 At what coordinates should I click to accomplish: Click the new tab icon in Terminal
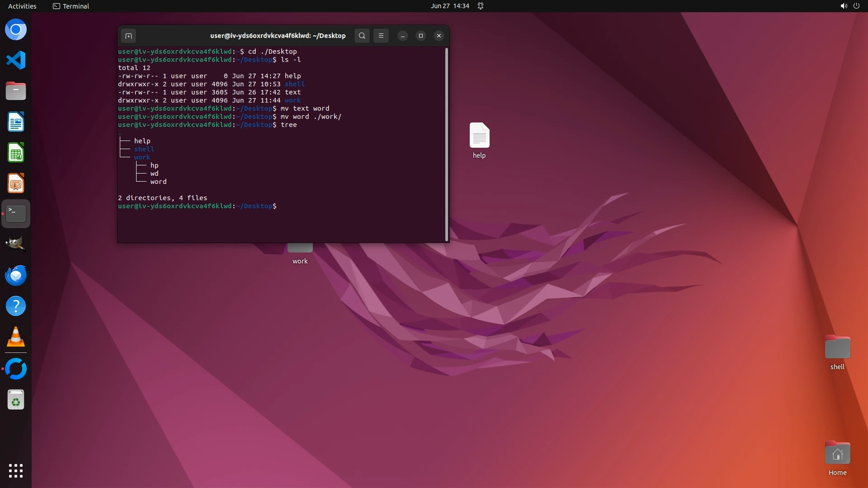pos(128,36)
